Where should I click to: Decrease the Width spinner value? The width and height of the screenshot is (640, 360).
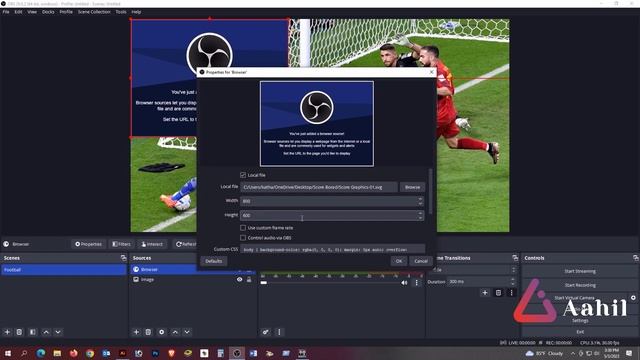click(x=420, y=203)
